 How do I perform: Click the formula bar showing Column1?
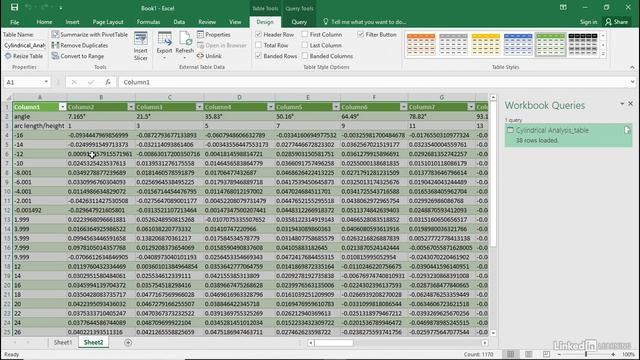click(x=376, y=82)
